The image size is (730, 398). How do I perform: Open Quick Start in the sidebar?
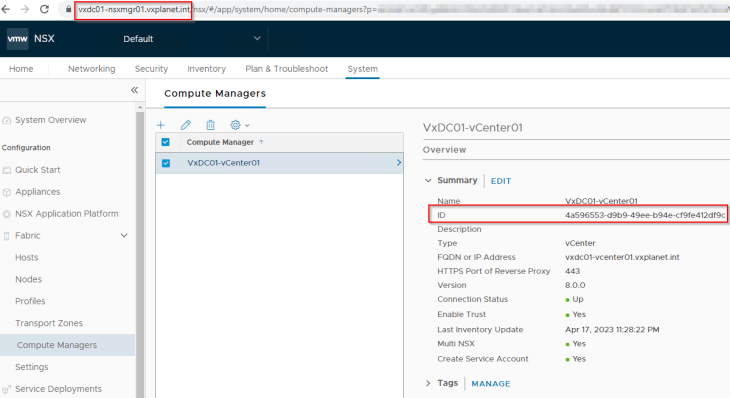pyautogui.click(x=38, y=170)
